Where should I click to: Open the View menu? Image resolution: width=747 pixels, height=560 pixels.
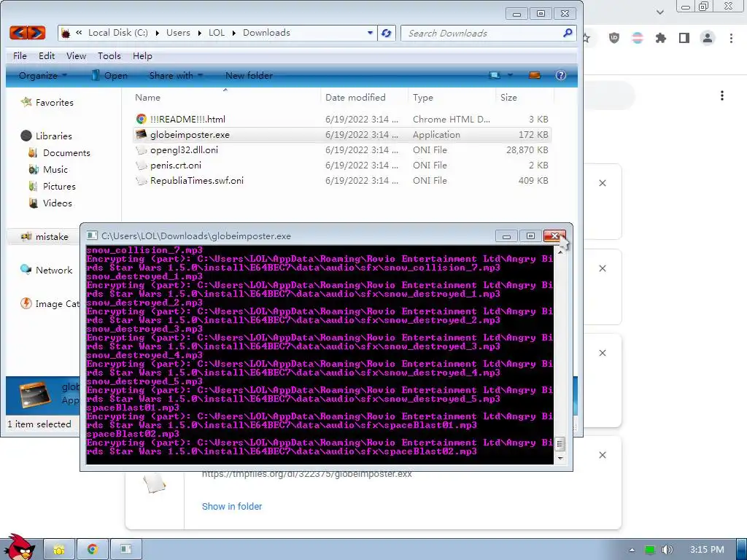(x=76, y=55)
